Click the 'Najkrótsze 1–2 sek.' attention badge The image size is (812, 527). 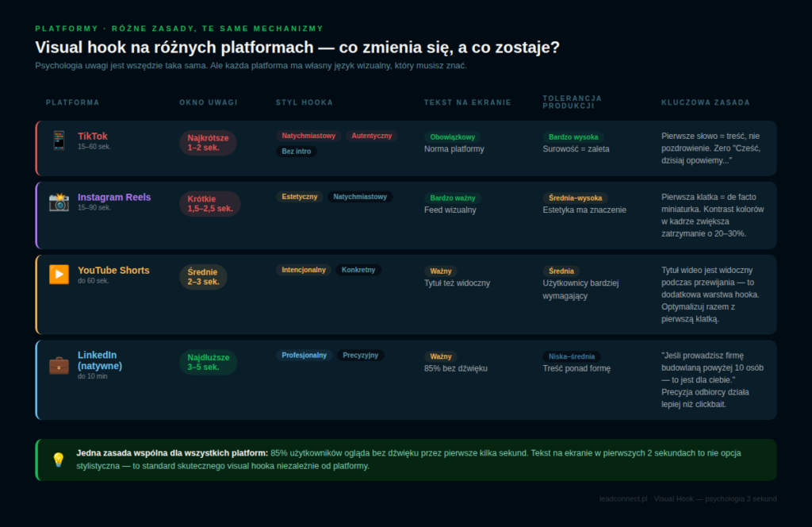tap(208, 143)
